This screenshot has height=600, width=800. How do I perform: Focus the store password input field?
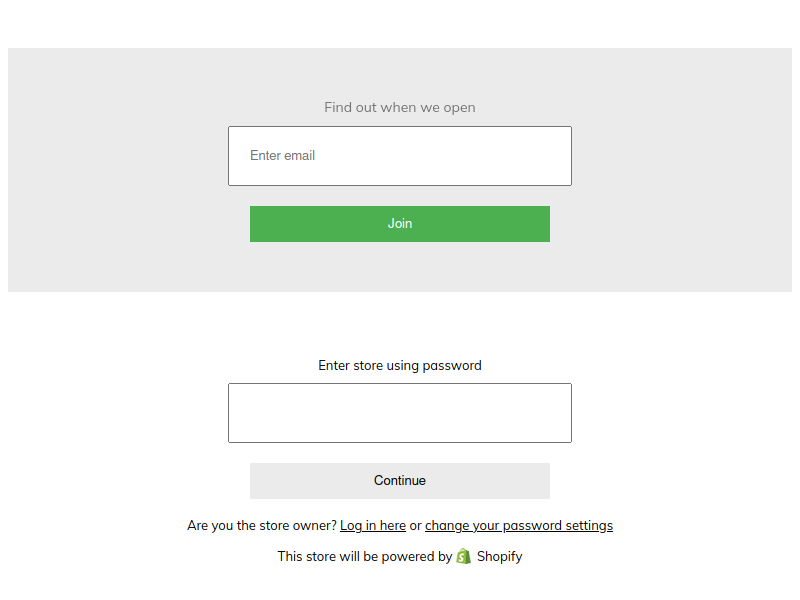pos(400,413)
